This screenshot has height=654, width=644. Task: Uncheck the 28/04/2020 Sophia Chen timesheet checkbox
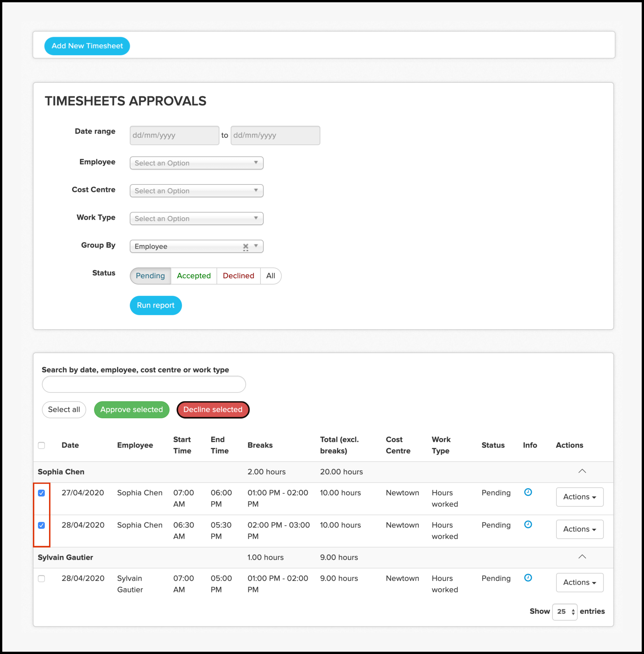(x=42, y=525)
